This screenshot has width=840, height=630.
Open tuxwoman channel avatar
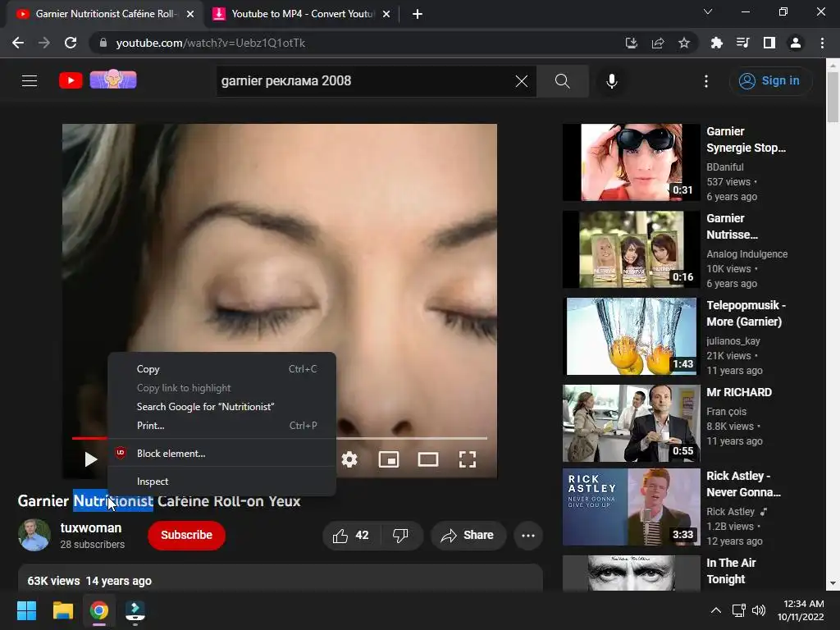34,535
